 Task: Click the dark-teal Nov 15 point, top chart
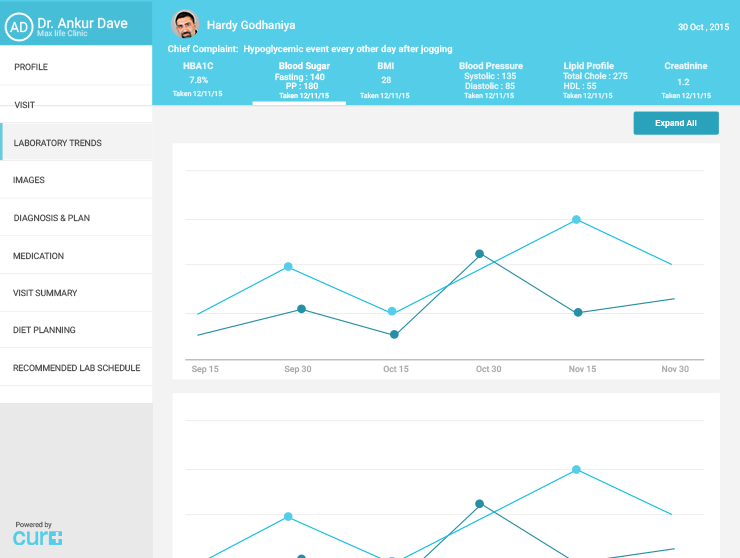(578, 313)
